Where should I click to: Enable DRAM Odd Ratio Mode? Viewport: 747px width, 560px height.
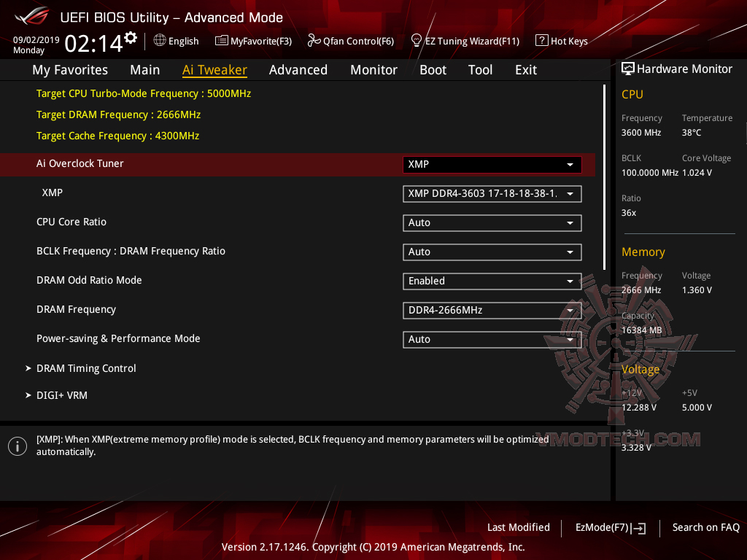coord(492,281)
